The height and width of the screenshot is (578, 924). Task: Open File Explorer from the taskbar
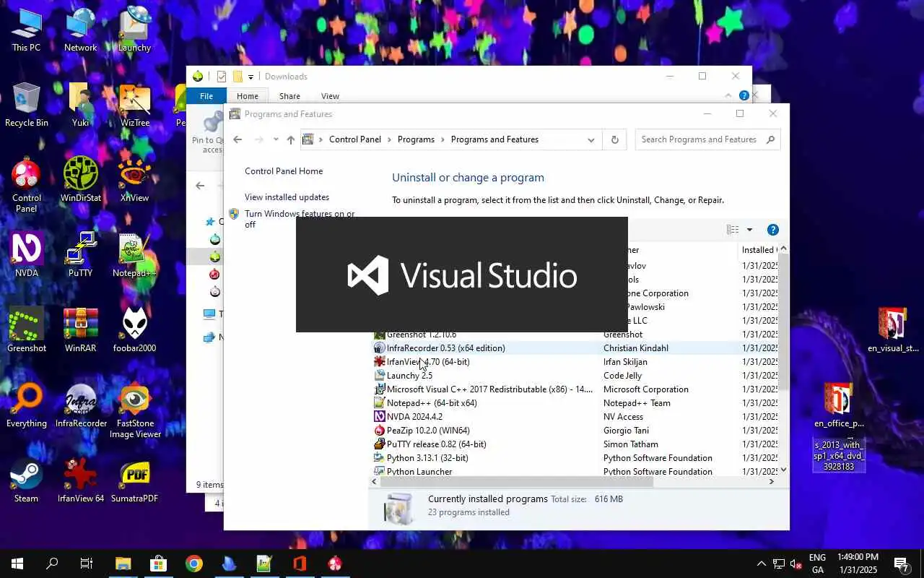point(123,564)
